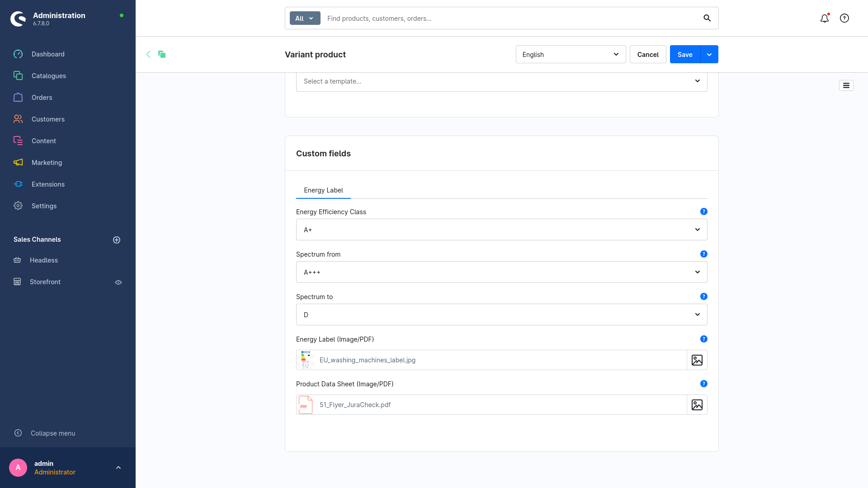Open the English language selector

(x=570, y=54)
